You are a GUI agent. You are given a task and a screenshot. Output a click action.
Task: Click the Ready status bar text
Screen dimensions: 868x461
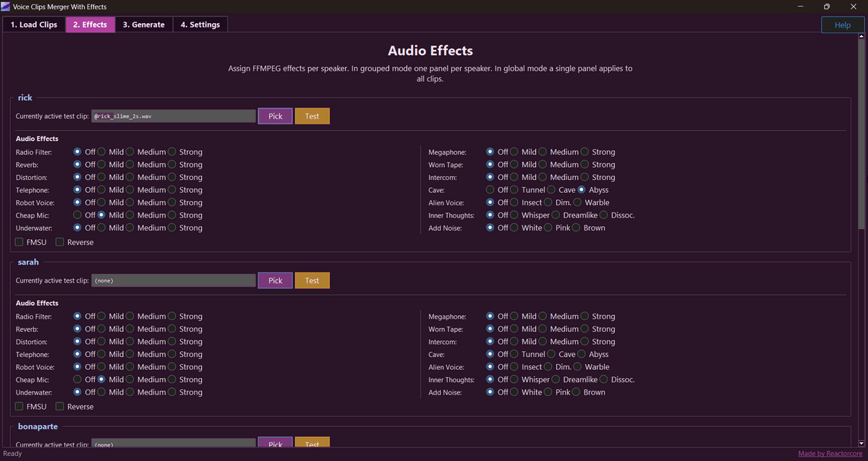tap(12, 454)
